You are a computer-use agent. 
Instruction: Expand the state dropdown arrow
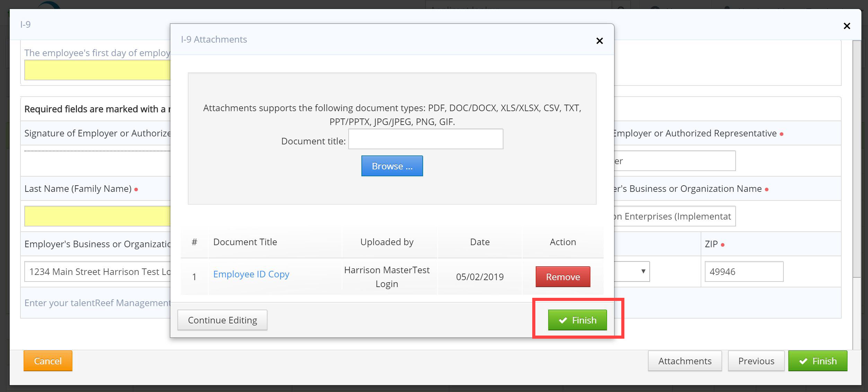click(x=643, y=271)
